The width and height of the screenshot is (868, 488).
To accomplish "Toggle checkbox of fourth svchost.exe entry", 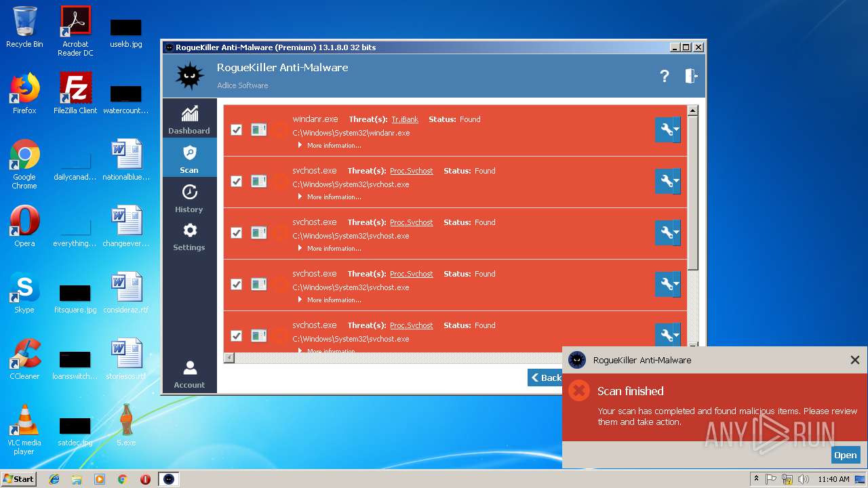I will pos(236,335).
